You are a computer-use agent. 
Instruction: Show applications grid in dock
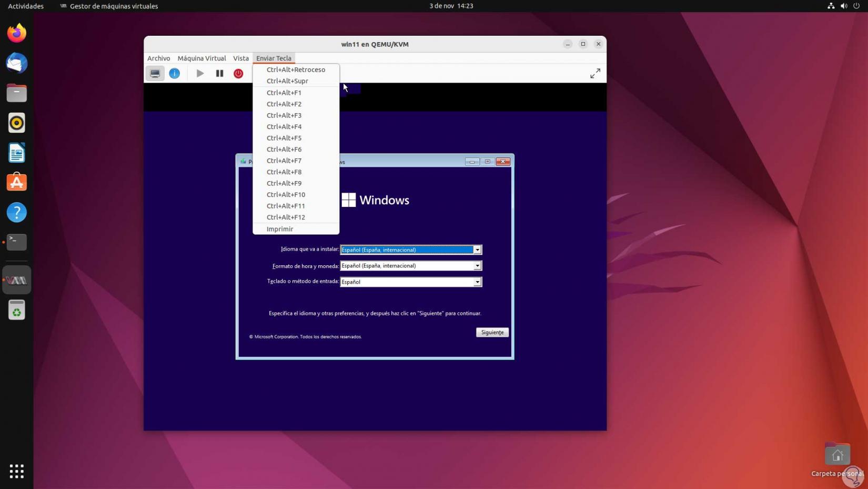(17, 471)
